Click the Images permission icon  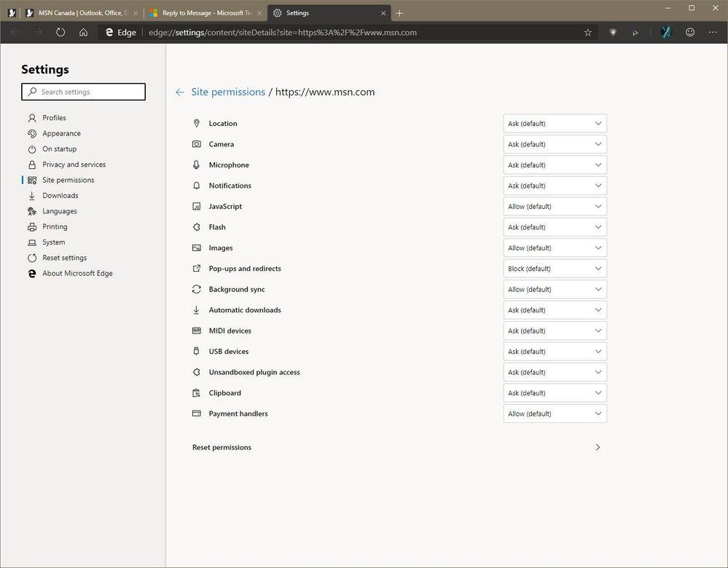pos(197,248)
